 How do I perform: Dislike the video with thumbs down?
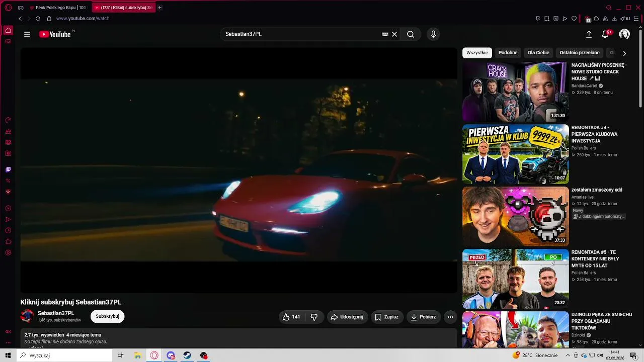pos(314,317)
